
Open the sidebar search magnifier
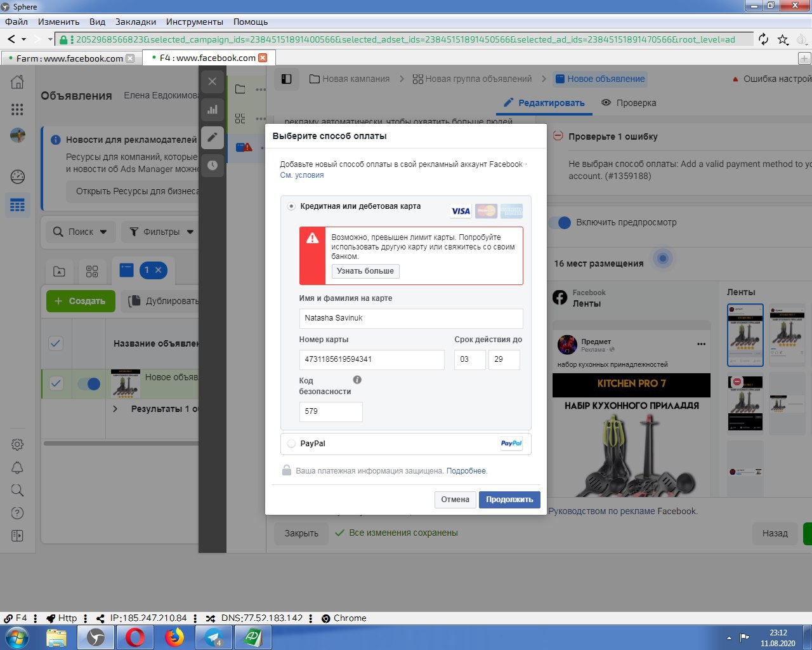pos(18,490)
